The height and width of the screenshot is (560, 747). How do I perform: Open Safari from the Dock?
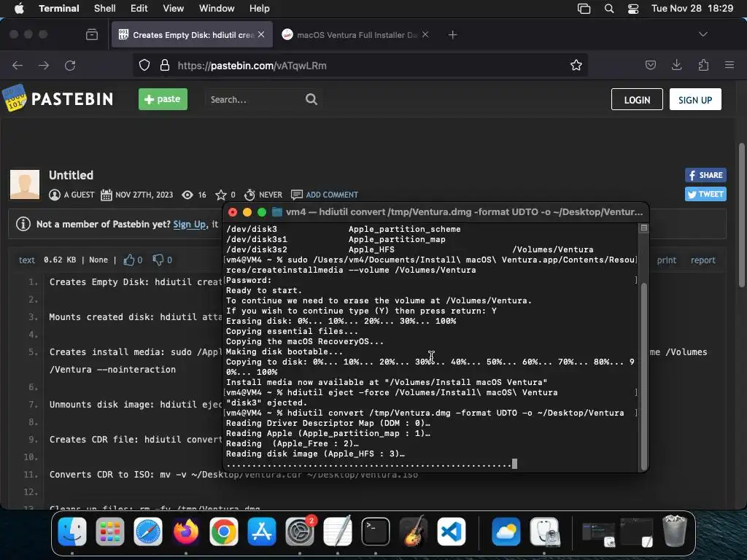[147, 532]
